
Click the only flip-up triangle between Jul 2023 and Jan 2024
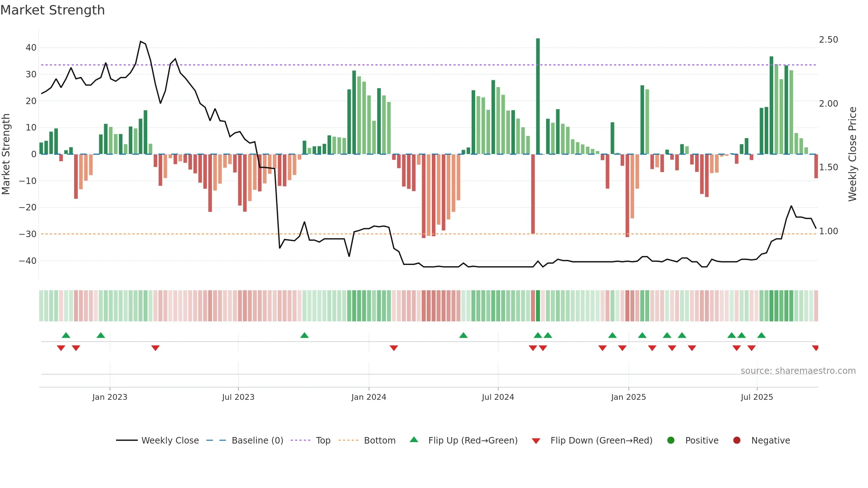pos(305,335)
